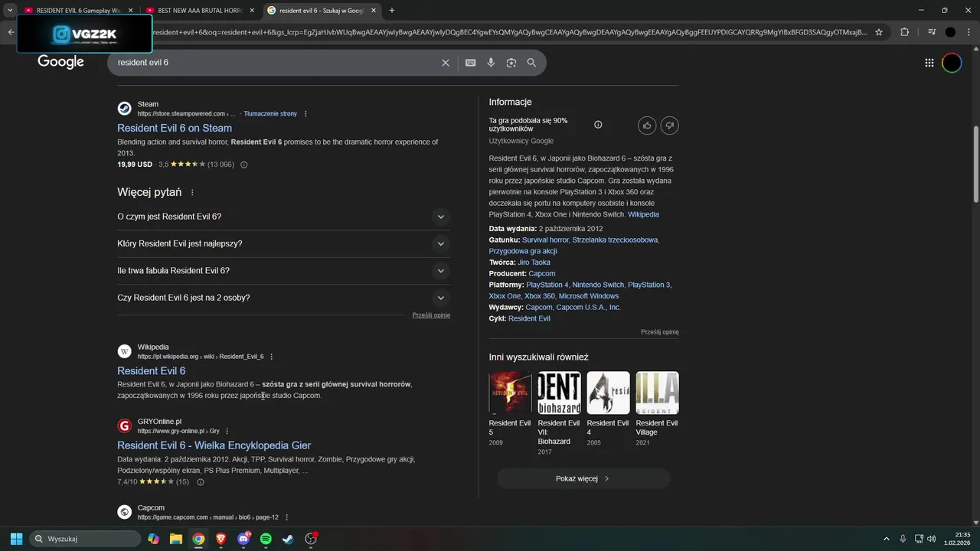Click the Google logo
980x551 pixels.
(60, 62)
